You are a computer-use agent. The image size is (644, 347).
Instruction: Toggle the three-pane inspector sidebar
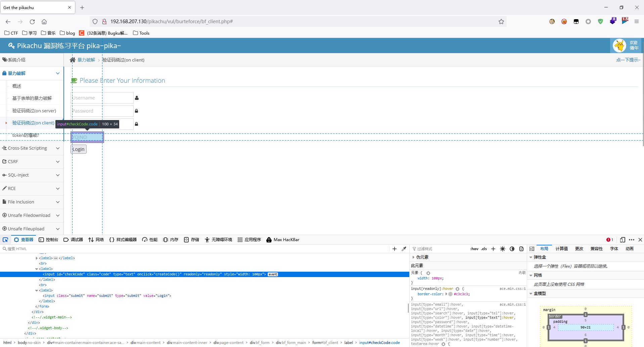532,249
